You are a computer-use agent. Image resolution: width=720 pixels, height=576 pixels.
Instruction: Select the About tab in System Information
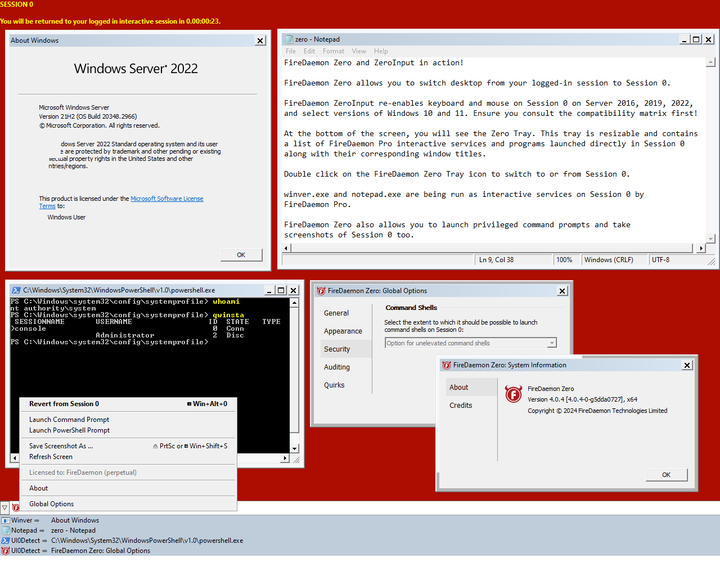[x=472, y=387]
